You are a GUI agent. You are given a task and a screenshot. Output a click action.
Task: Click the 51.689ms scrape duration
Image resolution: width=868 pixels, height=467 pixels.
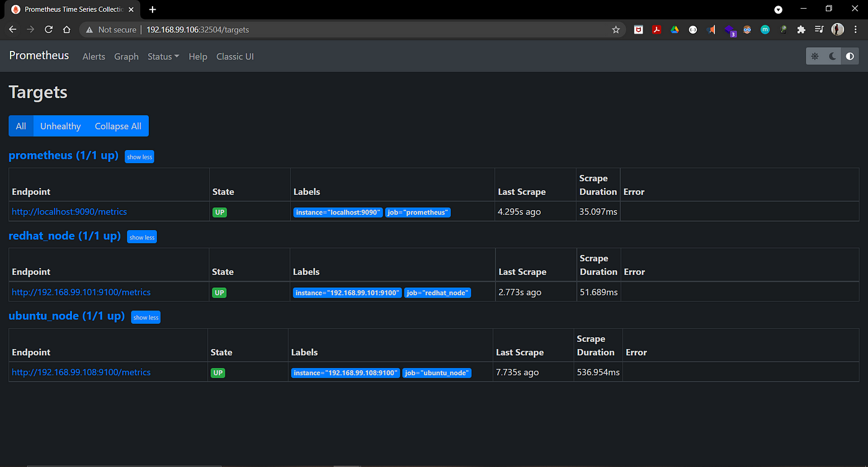[598, 292]
